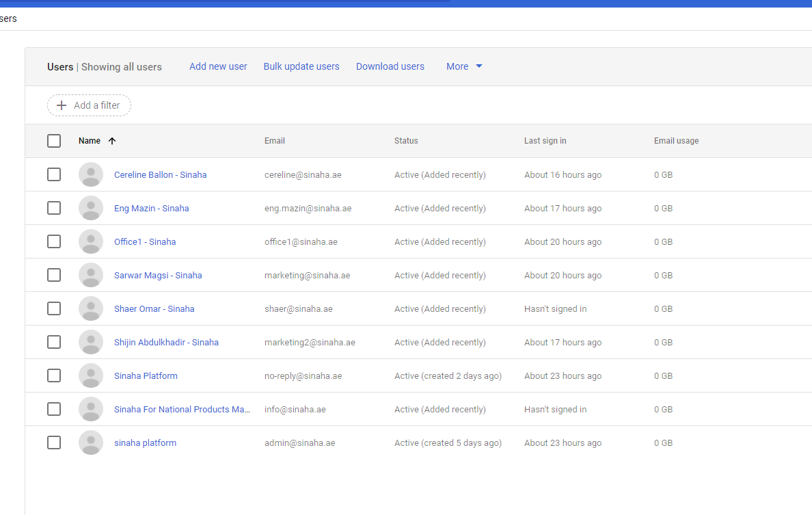Image resolution: width=812 pixels, height=515 pixels.
Task: Click Hasn't signed in for info@sinaha.ae
Action: click(x=555, y=409)
